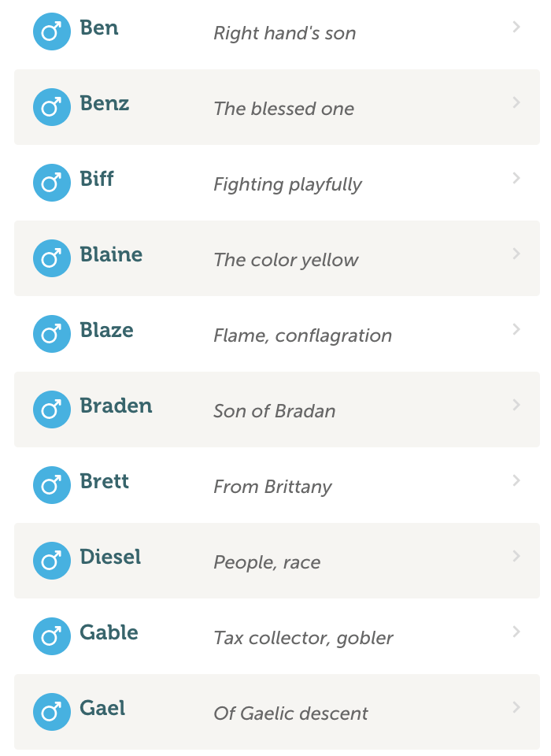Viewport: 551px width, 756px height.
Task: Click the male gender icon next to Gael
Action: tap(52, 712)
